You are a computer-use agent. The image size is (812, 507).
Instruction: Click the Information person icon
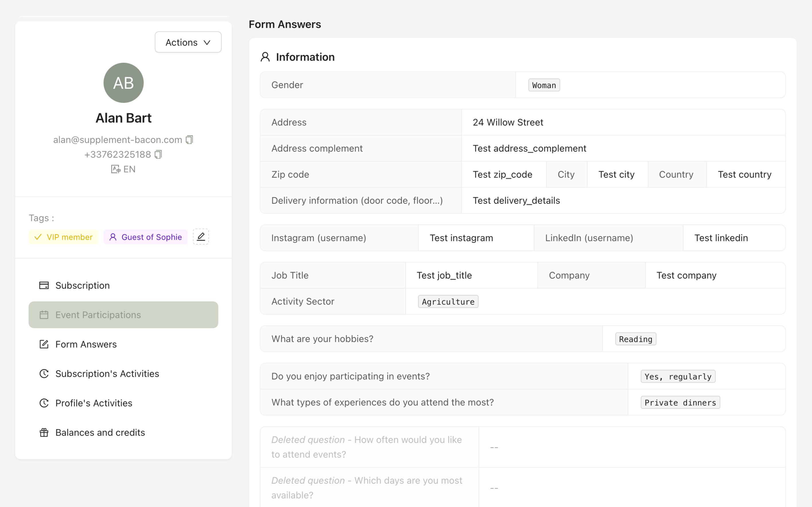(265, 57)
